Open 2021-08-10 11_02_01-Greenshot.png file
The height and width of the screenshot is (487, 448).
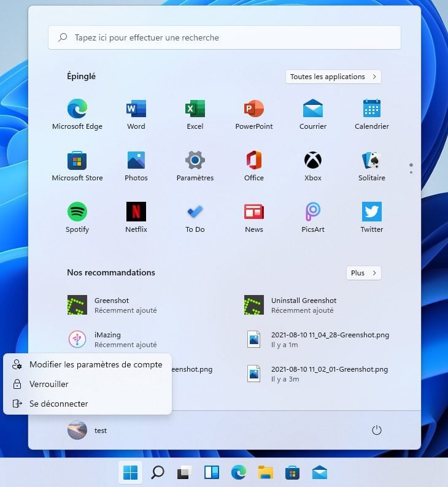coord(316,374)
